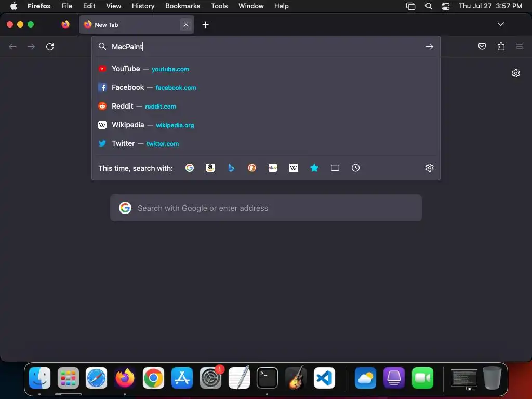The image size is (532, 399).
Task: Open Spotlight search in menu bar
Action: click(429, 6)
